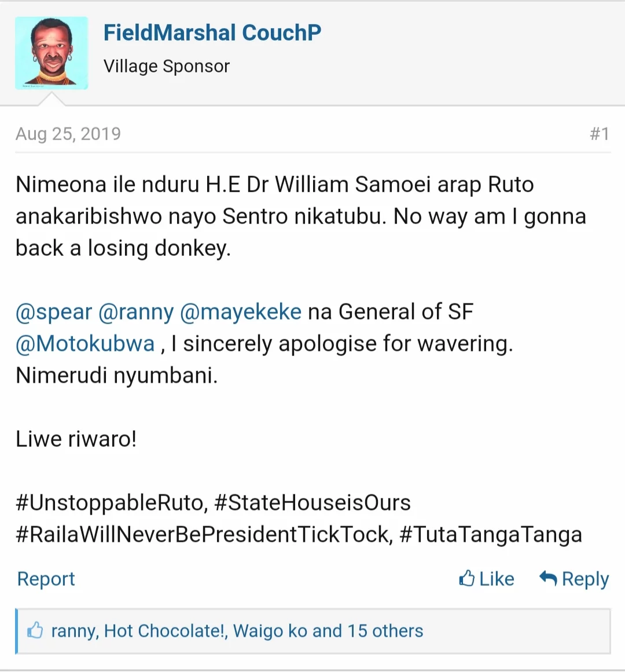Open the FieldMarshal CouchP profile name
The image size is (625, 672).
click(x=212, y=33)
